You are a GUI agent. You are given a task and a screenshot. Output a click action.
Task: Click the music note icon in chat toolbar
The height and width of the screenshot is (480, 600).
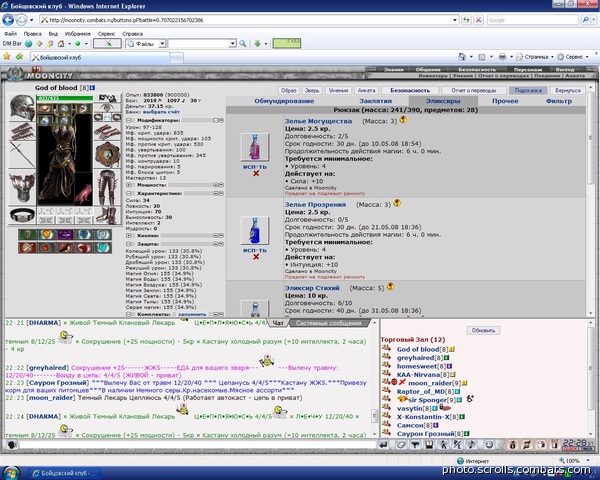[471, 445]
